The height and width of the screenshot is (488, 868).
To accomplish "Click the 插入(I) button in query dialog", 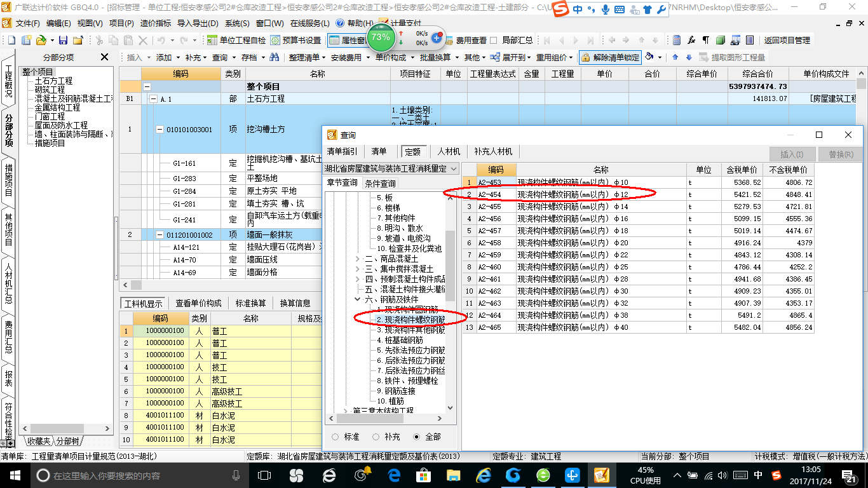I will click(x=792, y=154).
